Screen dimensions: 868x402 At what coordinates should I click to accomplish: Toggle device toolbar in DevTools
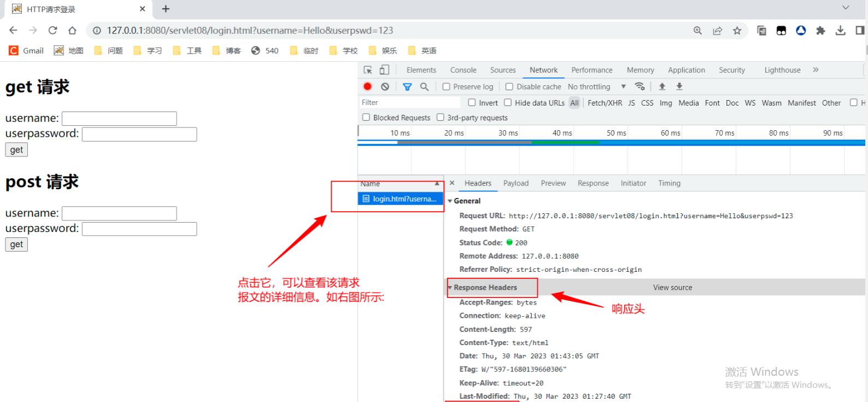(384, 70)
